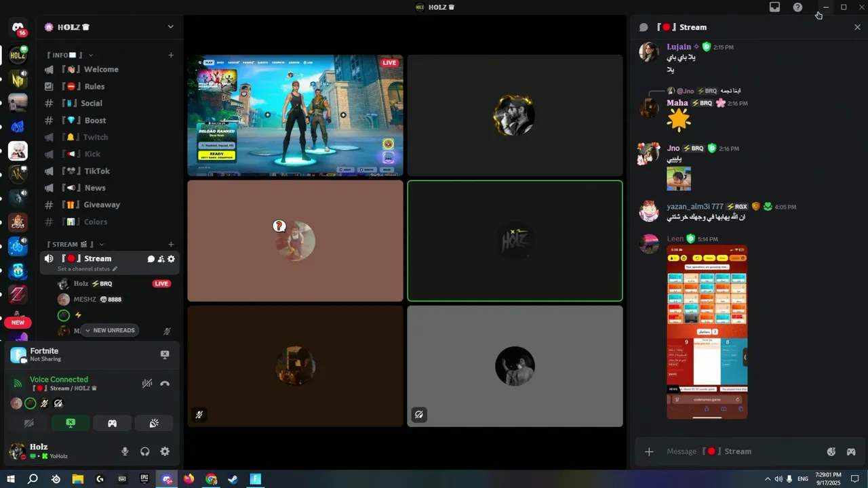Open Firefox from taskbar
868x488 pixels.
pos(189,479)
